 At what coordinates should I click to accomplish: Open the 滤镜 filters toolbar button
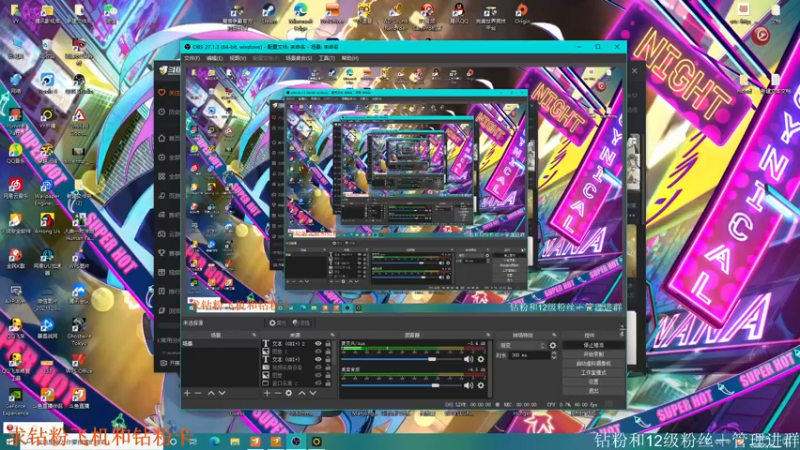[301, 322]
